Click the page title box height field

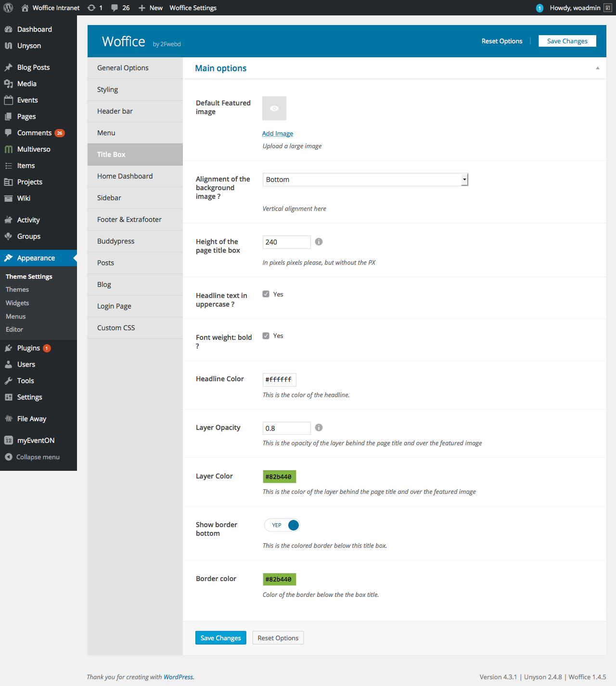287,242
